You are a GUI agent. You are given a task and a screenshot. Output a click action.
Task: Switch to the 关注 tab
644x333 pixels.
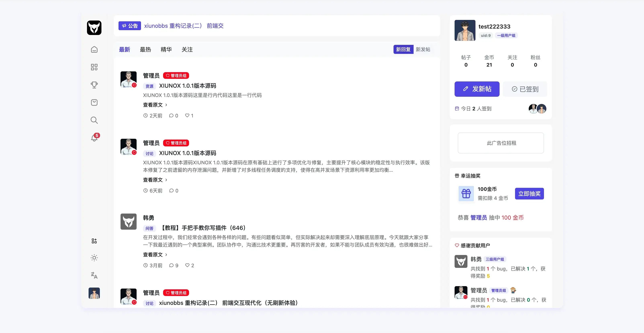pos(187,49)
